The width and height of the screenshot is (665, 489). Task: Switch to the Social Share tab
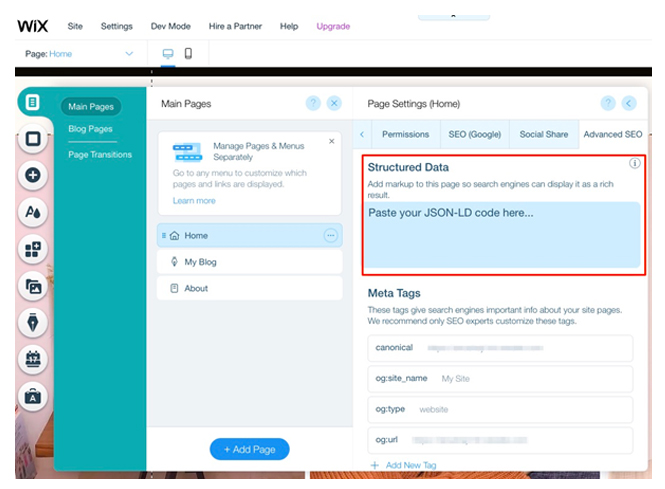pyautogui.click(x=544, y=134)
